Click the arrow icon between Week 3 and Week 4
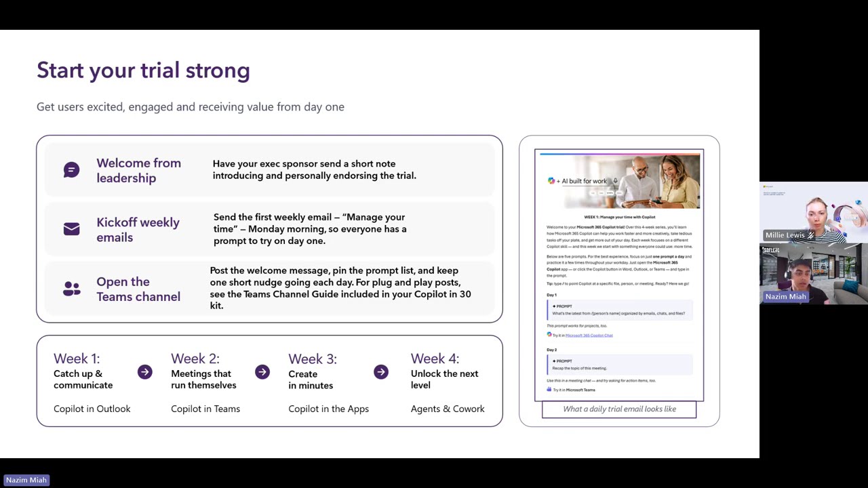The image size is (868, 488). (381, 372)
